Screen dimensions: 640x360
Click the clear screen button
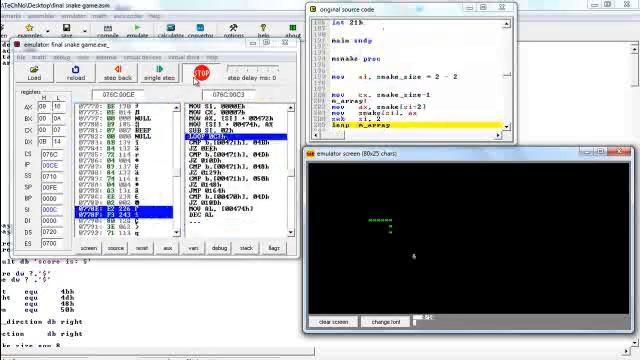333,322
